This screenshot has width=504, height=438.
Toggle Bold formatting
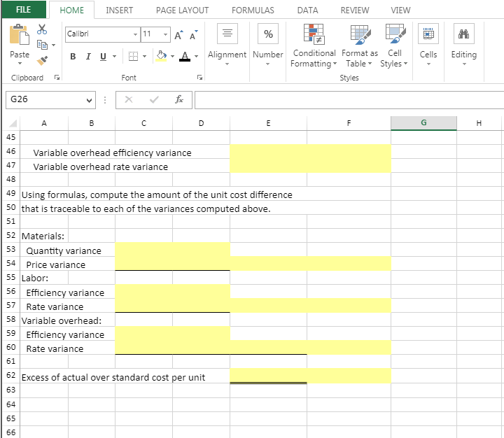click(x=73, y=57)
